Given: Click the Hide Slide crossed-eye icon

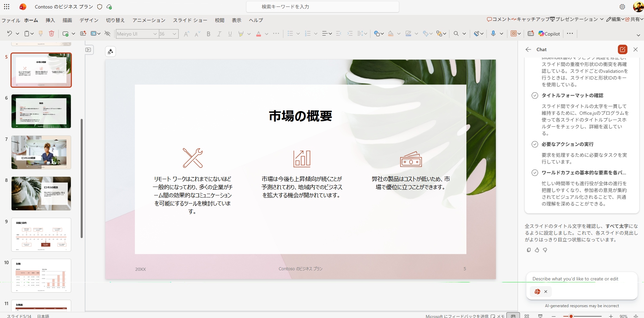Looking at the screenshot, I should [x=107, y=34].
